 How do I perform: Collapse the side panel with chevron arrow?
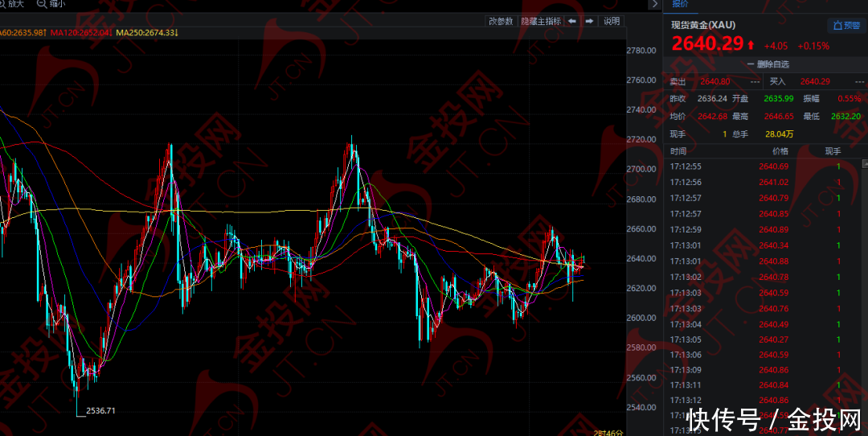[653, 4]
